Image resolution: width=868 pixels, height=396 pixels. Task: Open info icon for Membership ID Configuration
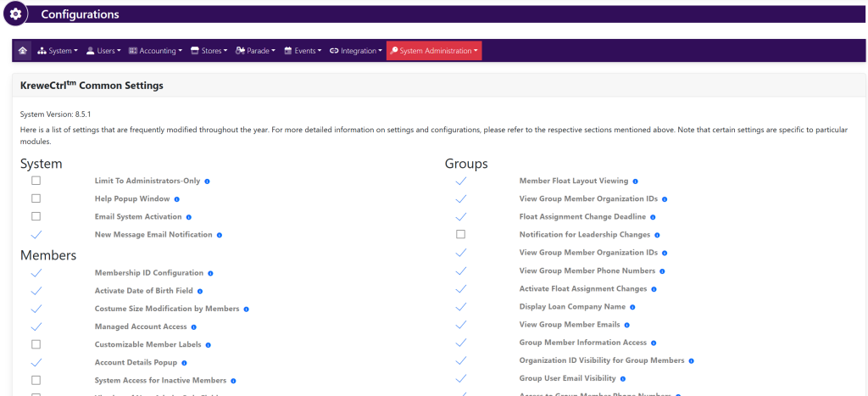210,273
